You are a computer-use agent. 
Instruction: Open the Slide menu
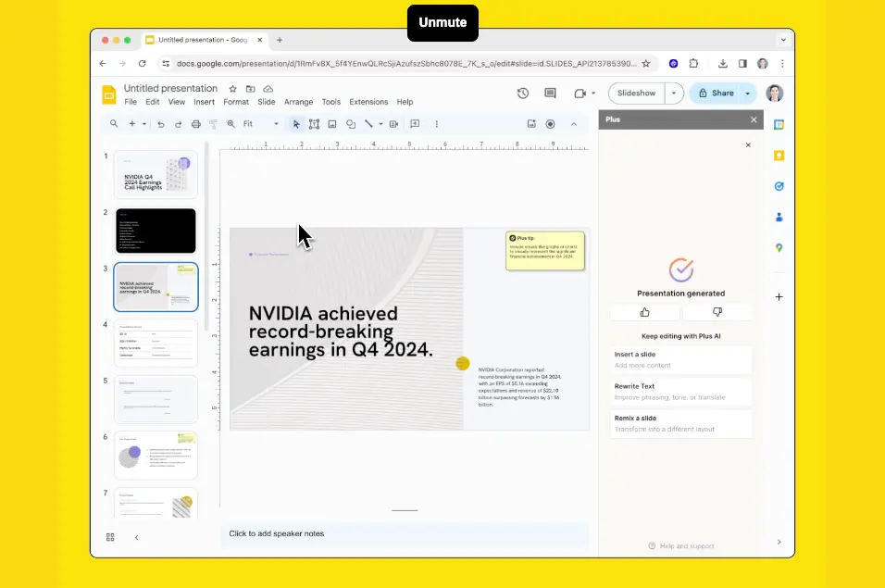coord(267,102)
